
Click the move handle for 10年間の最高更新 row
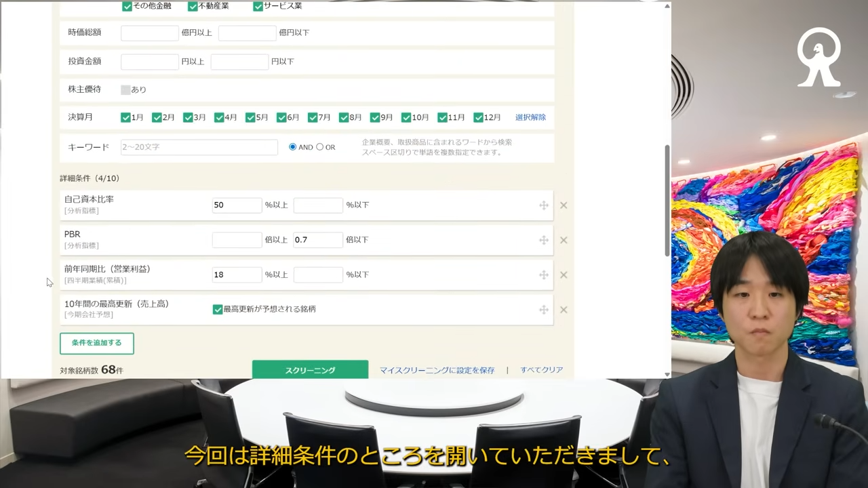coord(544,310)
